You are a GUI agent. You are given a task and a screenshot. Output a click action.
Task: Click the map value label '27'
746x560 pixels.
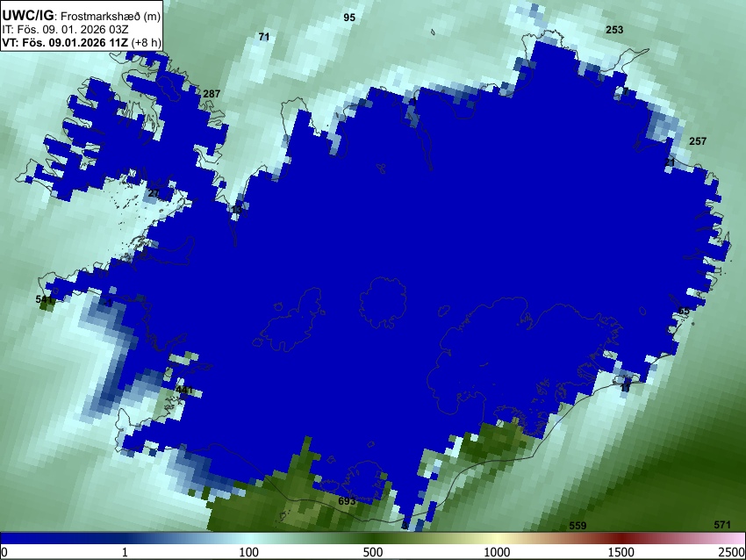click(154, 193)
